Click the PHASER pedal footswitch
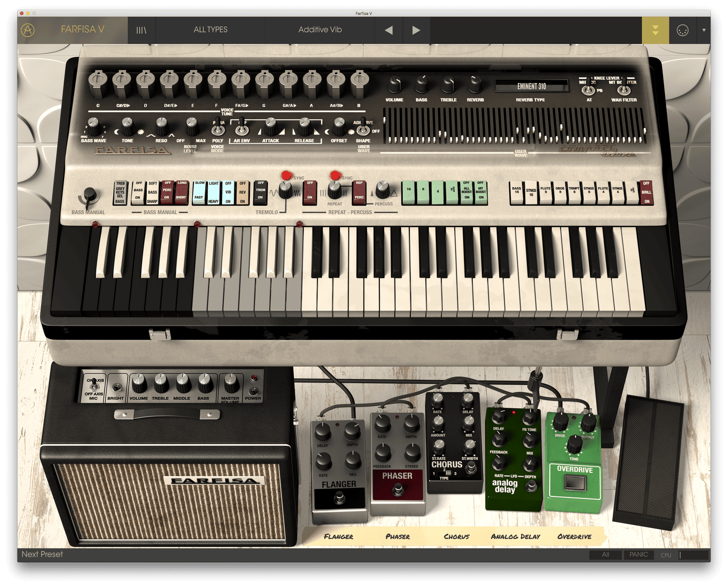 pos(398,490)
